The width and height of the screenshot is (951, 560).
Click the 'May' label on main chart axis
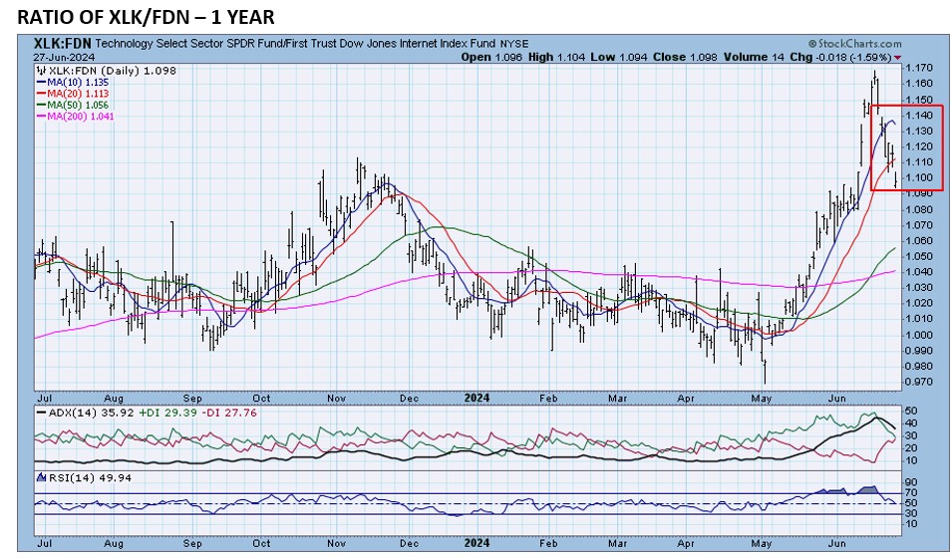(762, 399)
